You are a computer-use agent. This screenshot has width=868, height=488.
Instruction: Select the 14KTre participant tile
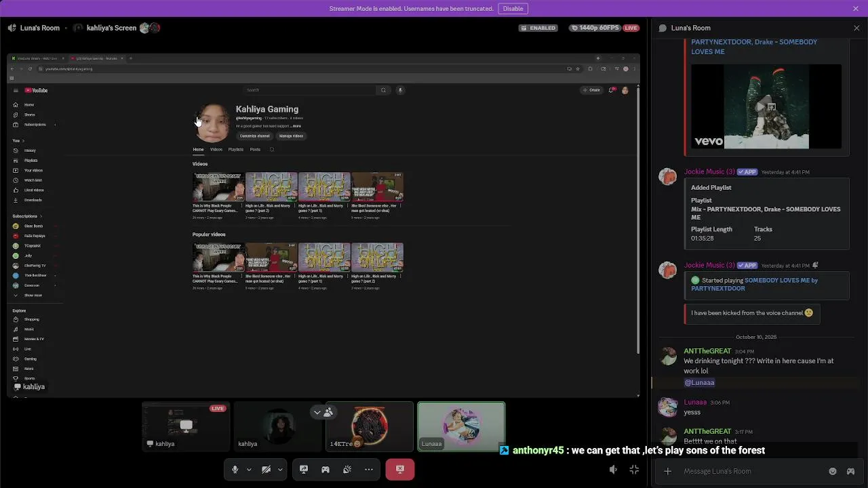coord(370,426)
